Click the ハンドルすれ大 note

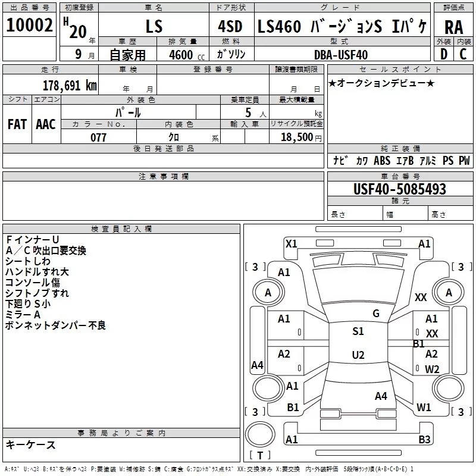coord(37,272)
